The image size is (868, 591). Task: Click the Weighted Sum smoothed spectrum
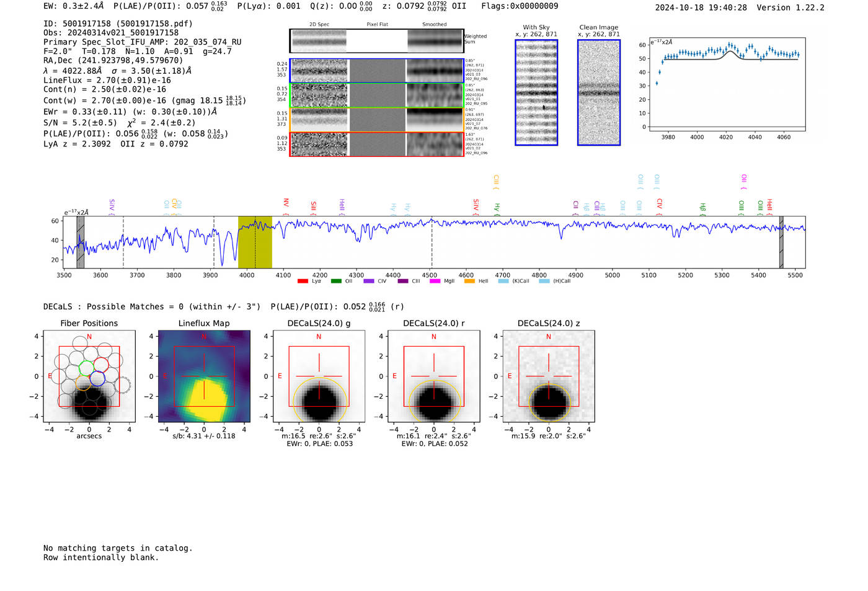point(435,41)
